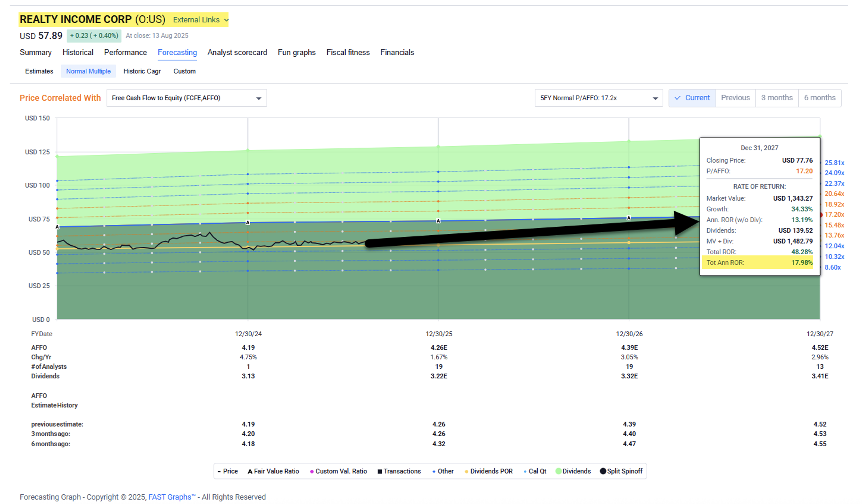
Task: Click the 4.47 six-months-ago estimate
Action: click(629, 444)
